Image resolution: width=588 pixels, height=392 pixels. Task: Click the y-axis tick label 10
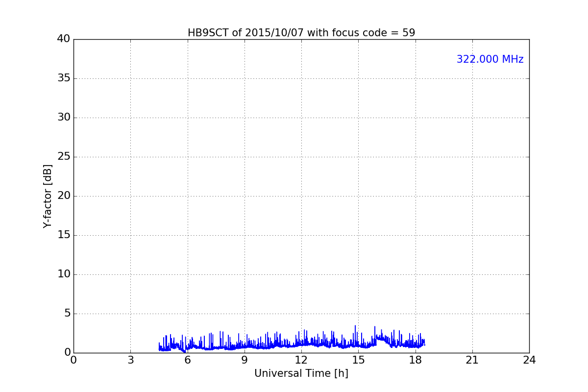(64, 274)
